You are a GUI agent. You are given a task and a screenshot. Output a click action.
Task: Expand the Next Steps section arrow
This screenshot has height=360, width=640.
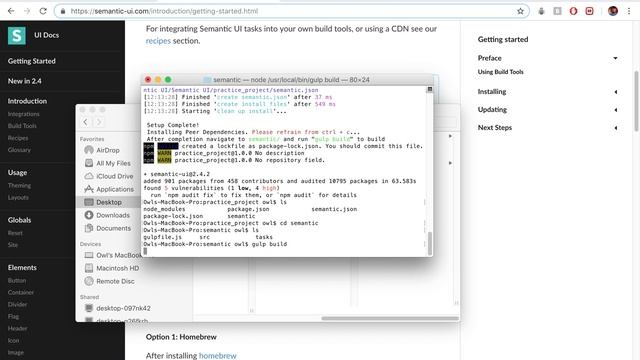coord(616,128)
